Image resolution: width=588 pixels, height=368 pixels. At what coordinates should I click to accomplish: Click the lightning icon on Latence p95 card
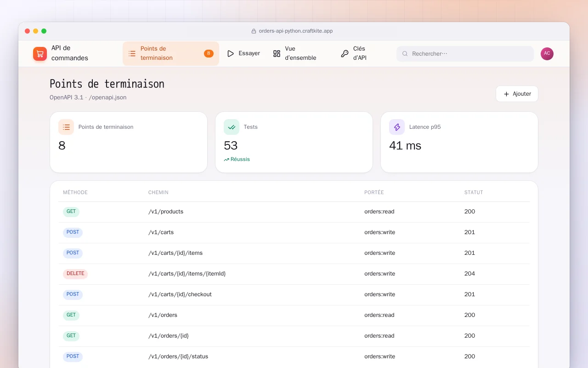(397, 127)
